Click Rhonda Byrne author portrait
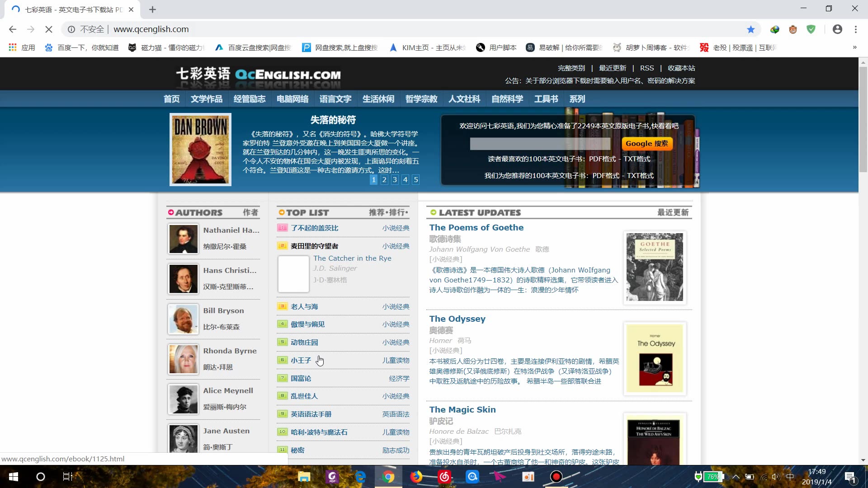 pos(183,359)
